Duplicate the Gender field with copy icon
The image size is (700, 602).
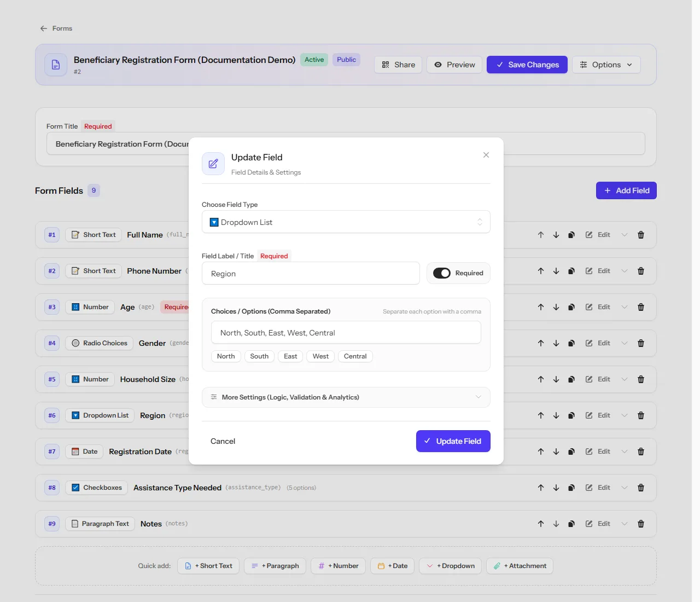coord(571,343)
